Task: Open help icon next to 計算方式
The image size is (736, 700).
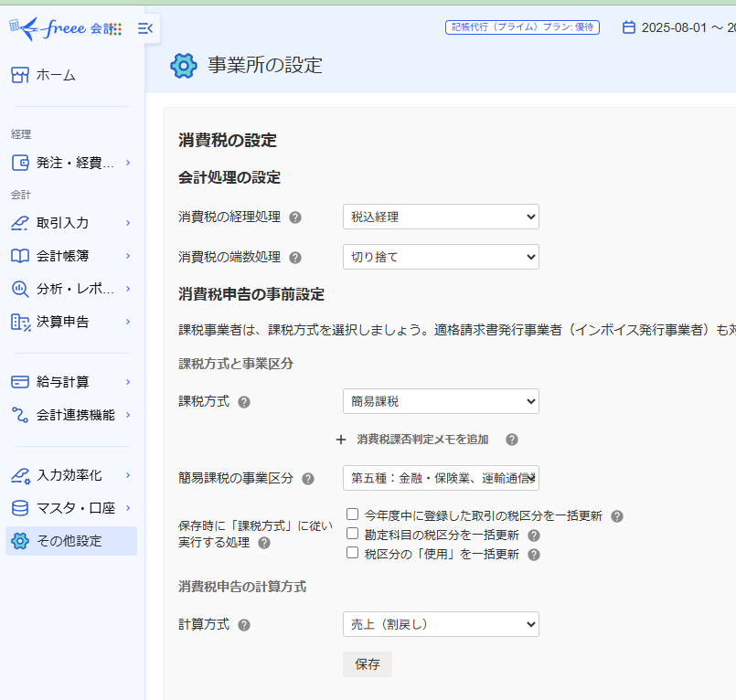Action: coord(243,625)
